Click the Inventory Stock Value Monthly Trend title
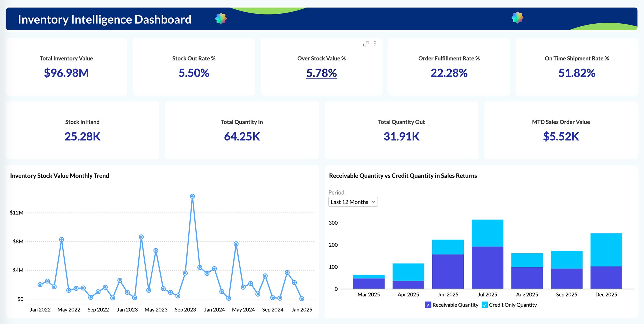 point(60,176)
